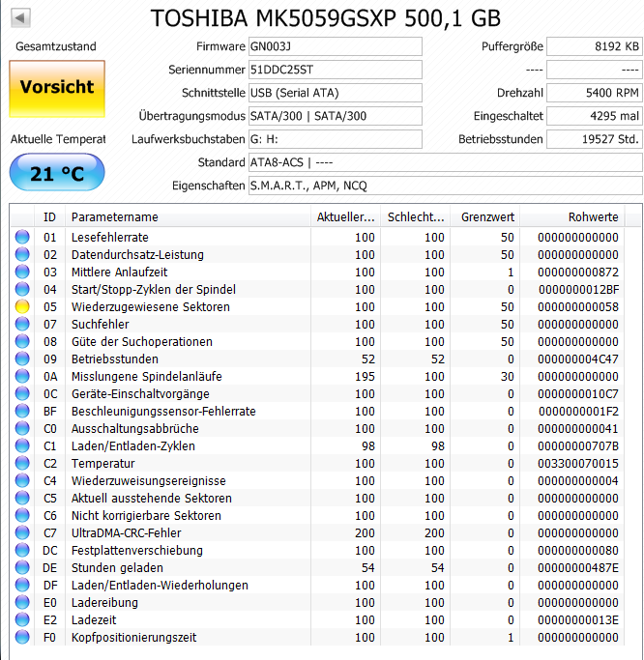Click the status icon for Geräte-Einschaltvorgänge
The image size is (644, 660).
22,393
